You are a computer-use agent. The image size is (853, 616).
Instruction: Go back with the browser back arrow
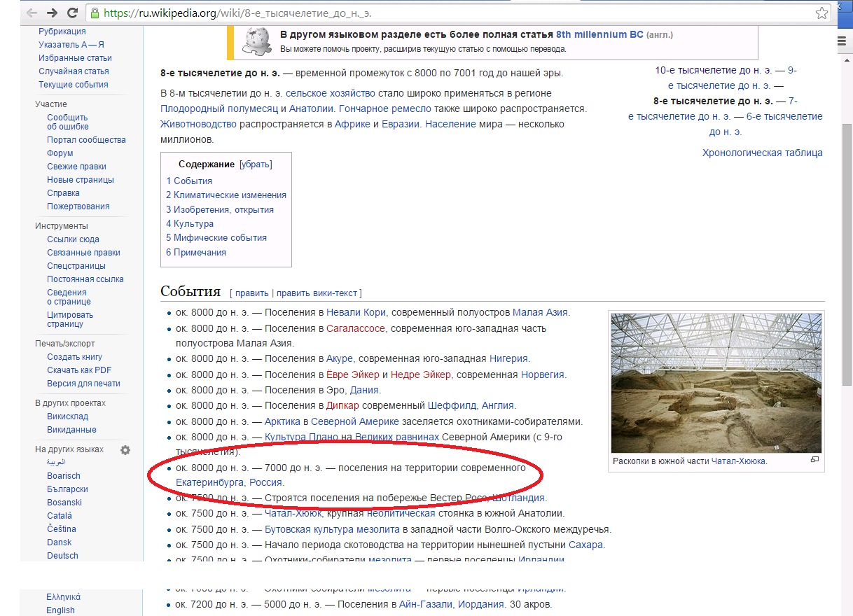[x=32, y=13]
